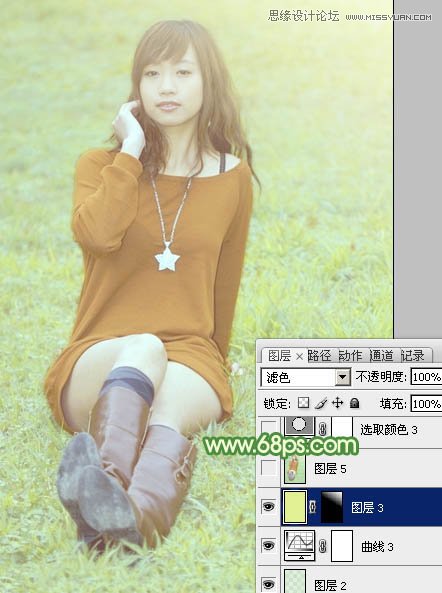The height and width of the screenshot is (593, 442).
Task: Select the layer named 图层 2
Action: point(330,585)
